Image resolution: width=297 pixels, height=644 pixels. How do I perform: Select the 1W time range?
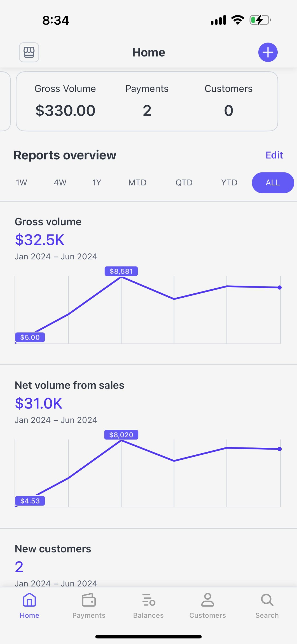tap(21, 183)
